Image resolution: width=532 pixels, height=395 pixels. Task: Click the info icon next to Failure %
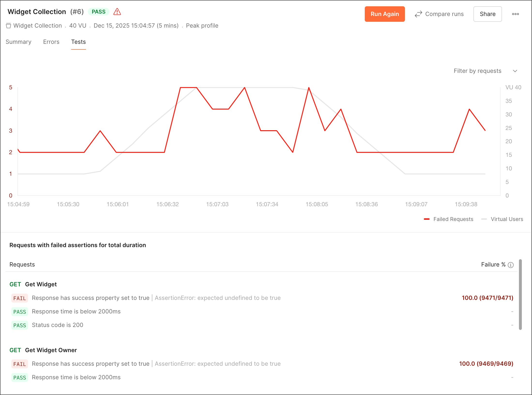point(511,265)
